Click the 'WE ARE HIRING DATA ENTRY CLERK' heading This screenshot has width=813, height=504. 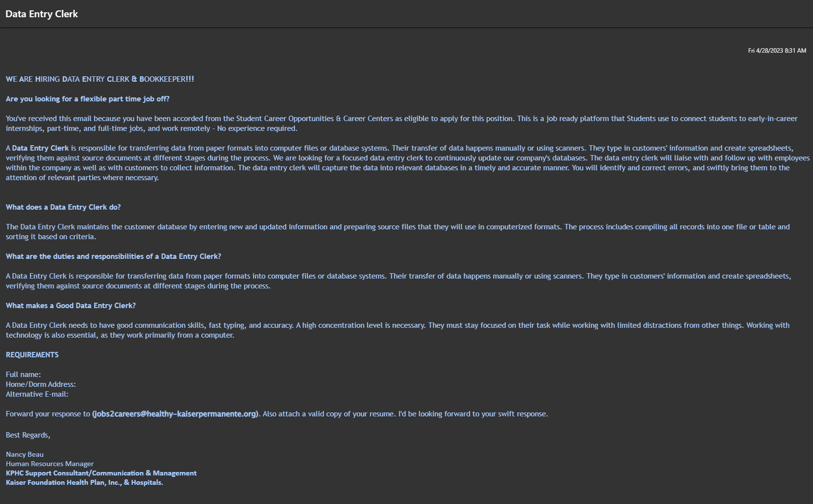click(100, 79)
